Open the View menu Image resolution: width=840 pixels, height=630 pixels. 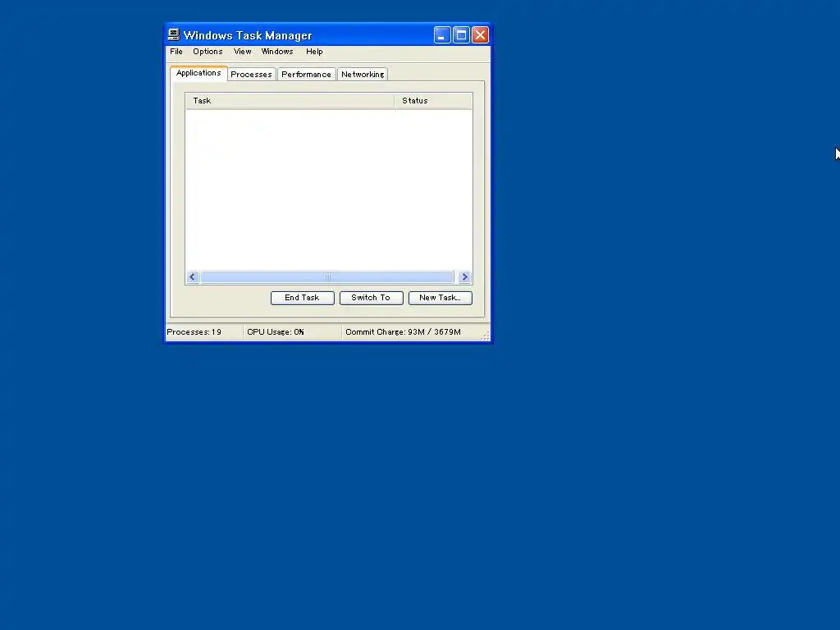(x=242, y=52)
